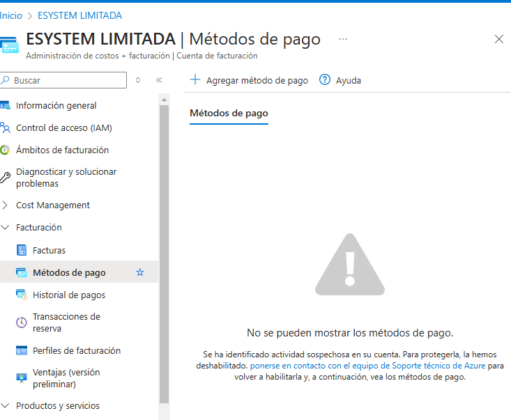
Task: Open Historial de pagos
Action: tap(69, 295)
